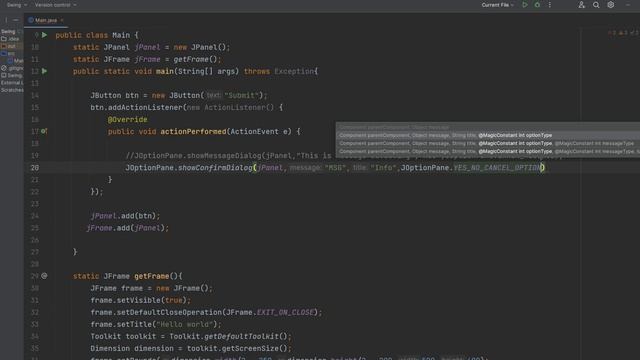Run the current file with the toolbar play icon

tap(525, 5)
